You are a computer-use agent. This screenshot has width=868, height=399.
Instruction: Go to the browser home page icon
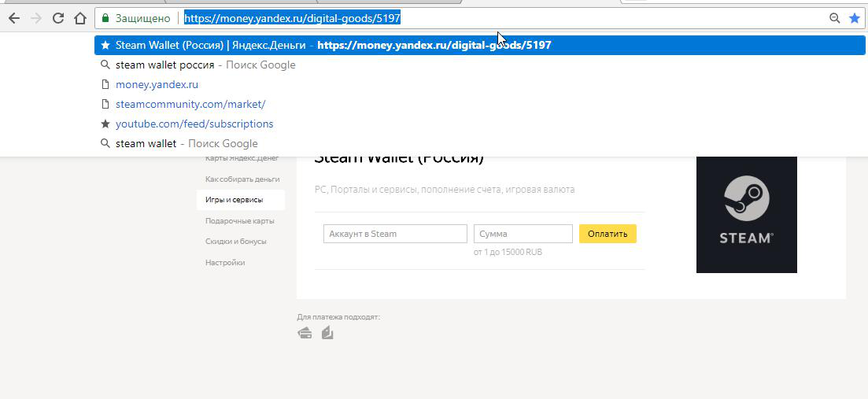80,18
